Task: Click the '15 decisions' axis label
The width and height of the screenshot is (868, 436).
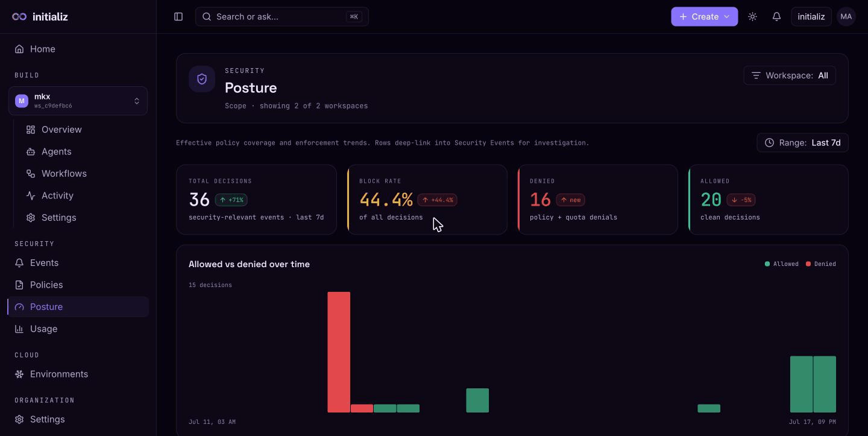Action: (x=210, y=285)
